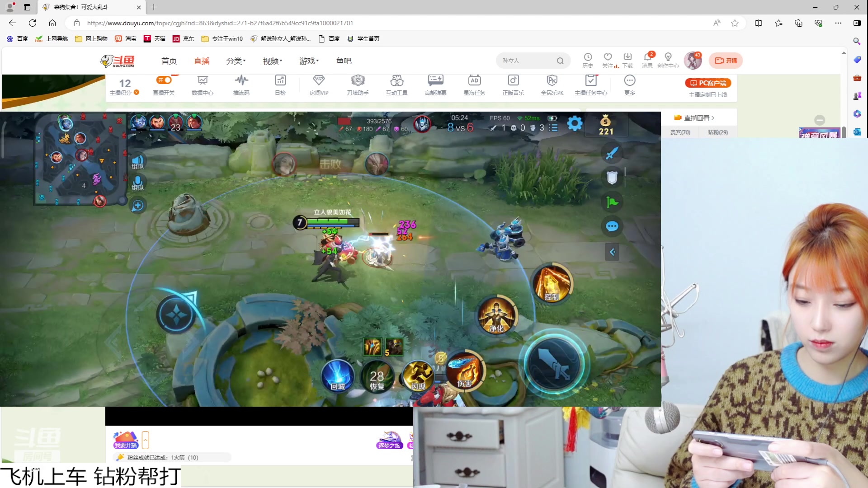Click the 我要开播 button
The height and width of the screenshot is (488, 868).
(x=126, y=440)
